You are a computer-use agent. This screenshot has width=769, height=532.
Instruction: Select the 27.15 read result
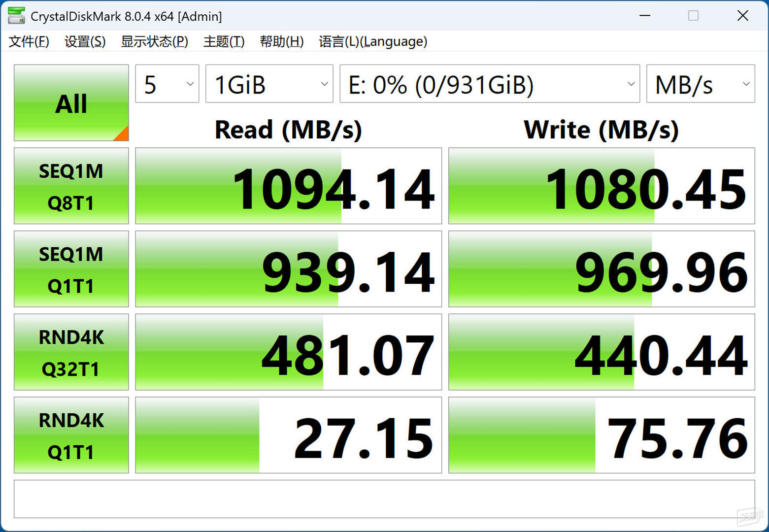click(x=289, y=435)
